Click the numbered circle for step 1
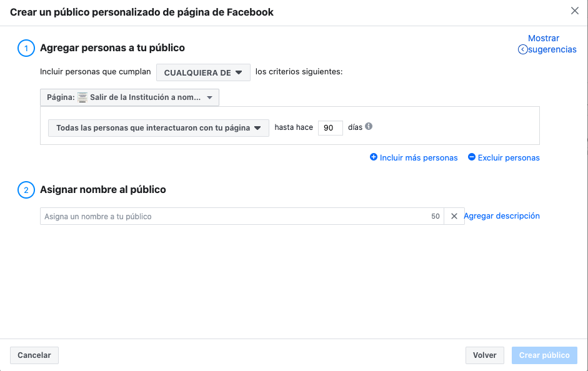 coord(26,48)
